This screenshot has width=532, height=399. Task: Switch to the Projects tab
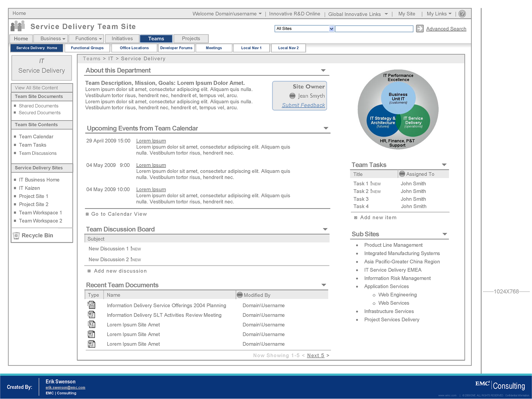191,39
